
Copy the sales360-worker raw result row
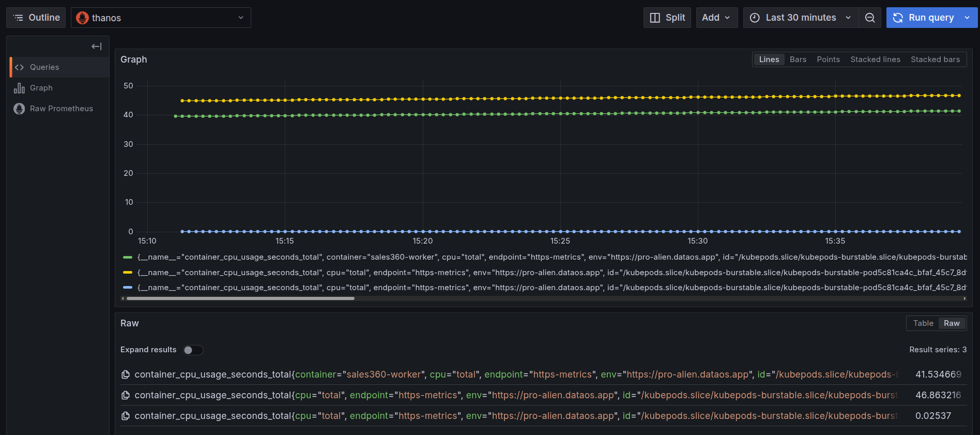click(x=125, y=374)
